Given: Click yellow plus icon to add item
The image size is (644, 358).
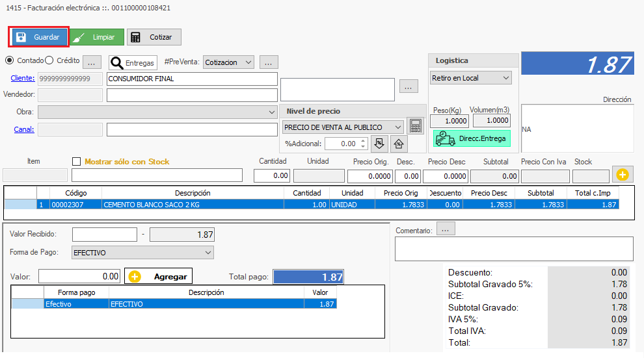Looking at the screenshot, I should 622,175.
